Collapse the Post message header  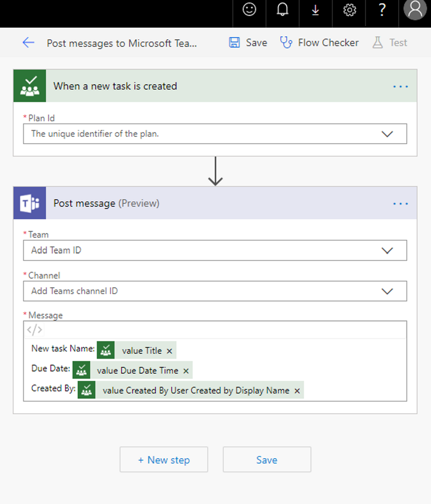[215, 203]
